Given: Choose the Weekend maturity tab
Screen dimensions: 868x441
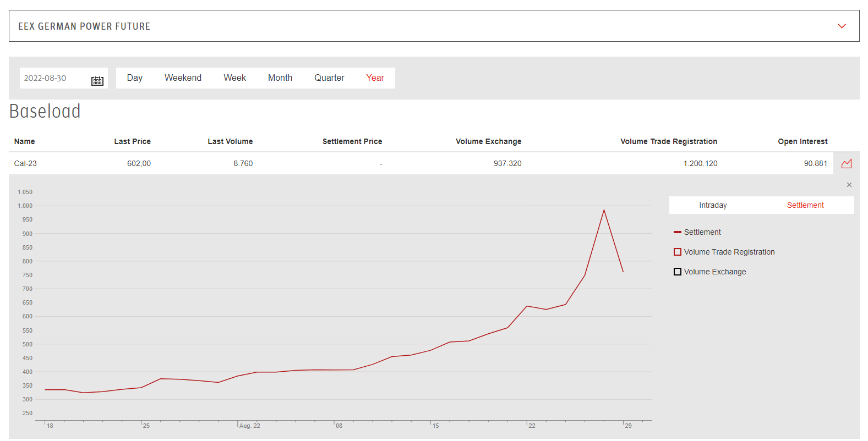Looking at the screenshot, I should click(x=183, y=78).
